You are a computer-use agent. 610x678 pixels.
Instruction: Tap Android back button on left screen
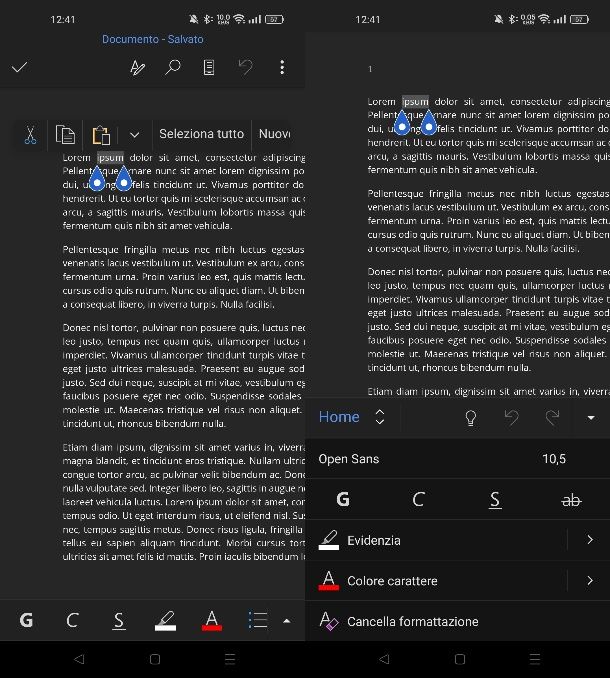79,659
